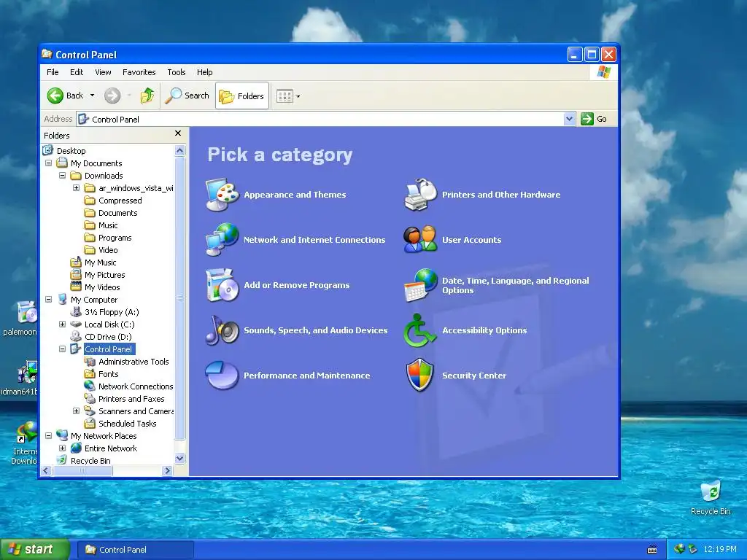Select Network Connections in the tree
Screen dimensions: 747x560
tap(135, 386)
